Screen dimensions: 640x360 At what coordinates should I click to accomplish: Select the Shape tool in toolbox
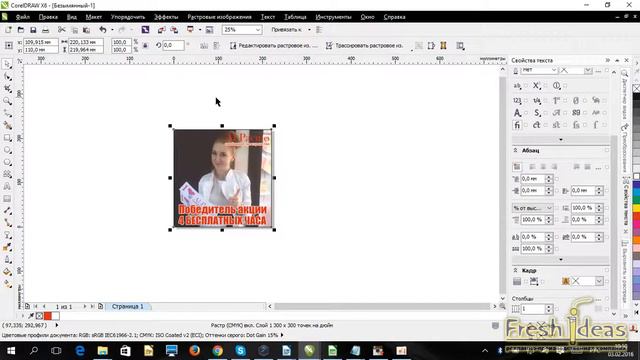pos(7,76)
